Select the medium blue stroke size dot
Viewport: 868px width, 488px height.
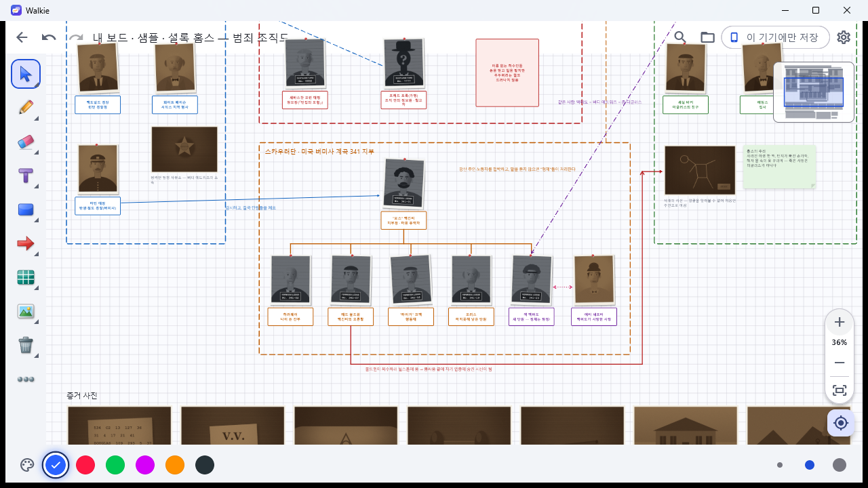coord(810,465)
